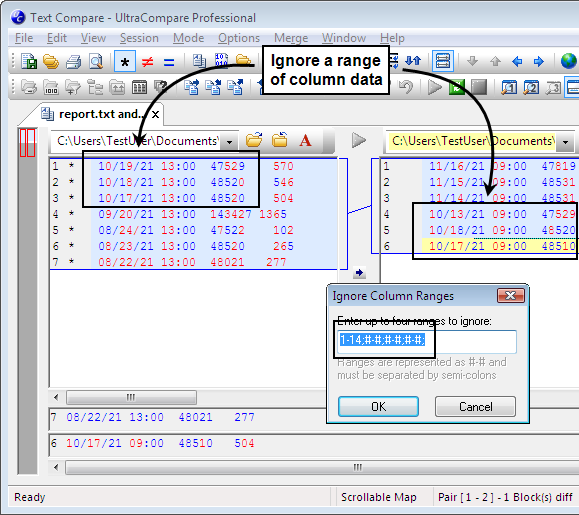Click the column ranges input field

click(x=426, y=341)
